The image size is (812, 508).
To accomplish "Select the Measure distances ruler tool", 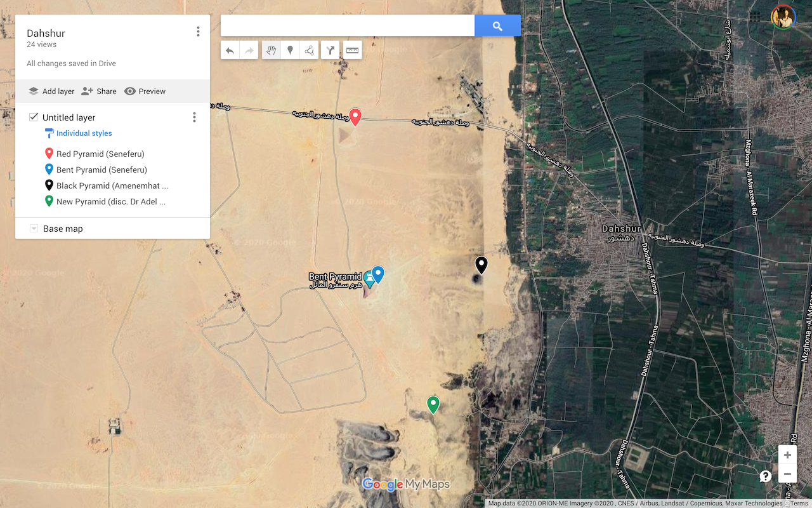I will click(x=353, y=50).
